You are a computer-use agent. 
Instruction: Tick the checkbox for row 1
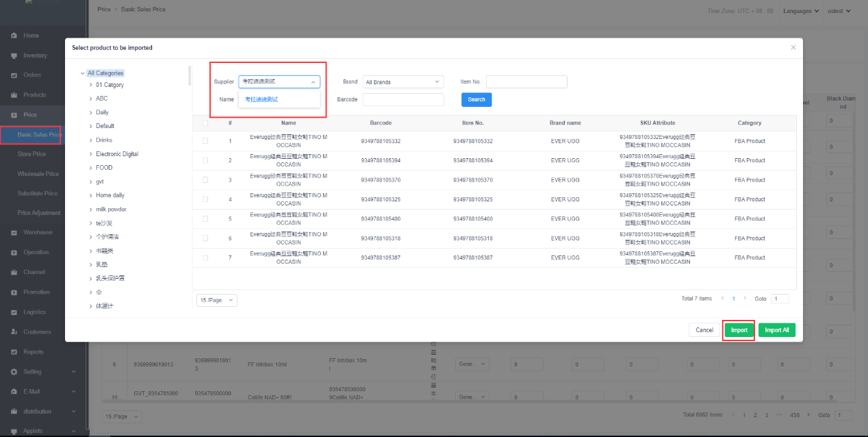[205, 141]
